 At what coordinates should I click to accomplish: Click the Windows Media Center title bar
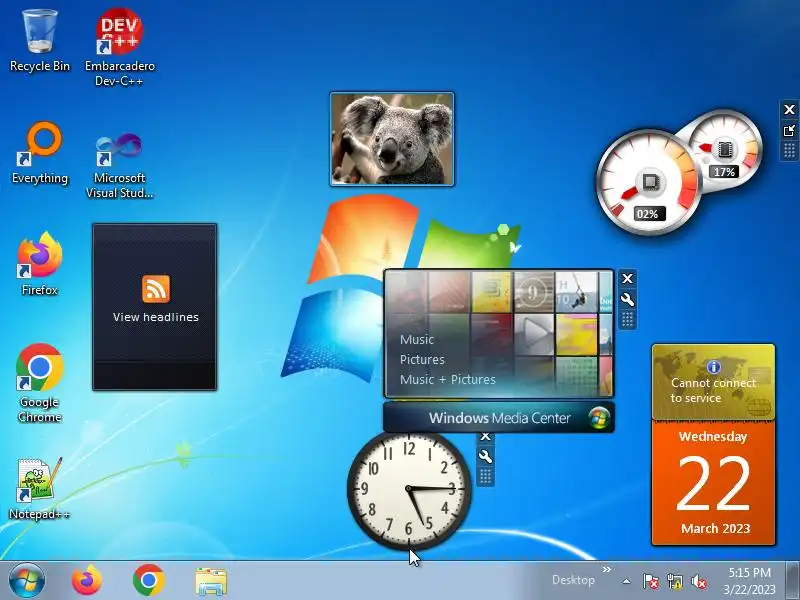(x=498, y=418)
